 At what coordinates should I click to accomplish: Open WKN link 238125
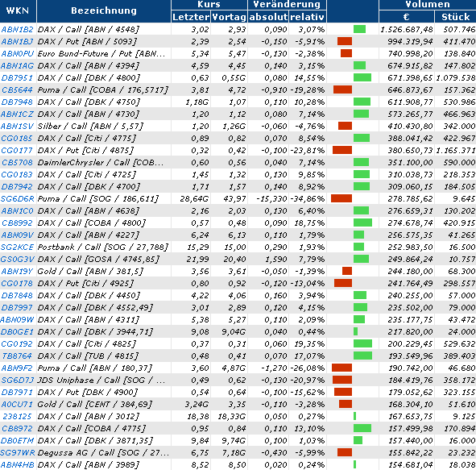pyautogui.click(x=17, y=417)
